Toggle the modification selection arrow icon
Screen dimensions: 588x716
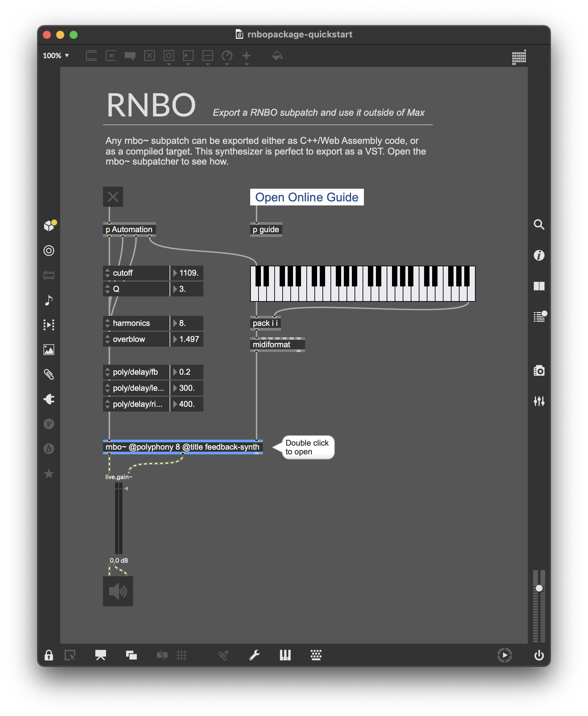pyautogui.click(x=70, y=655)
